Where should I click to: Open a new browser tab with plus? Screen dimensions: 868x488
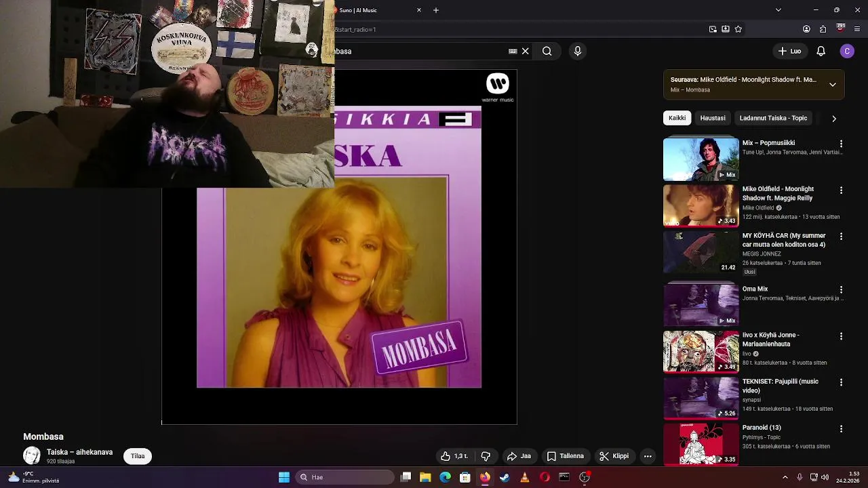tap(436, 10)
